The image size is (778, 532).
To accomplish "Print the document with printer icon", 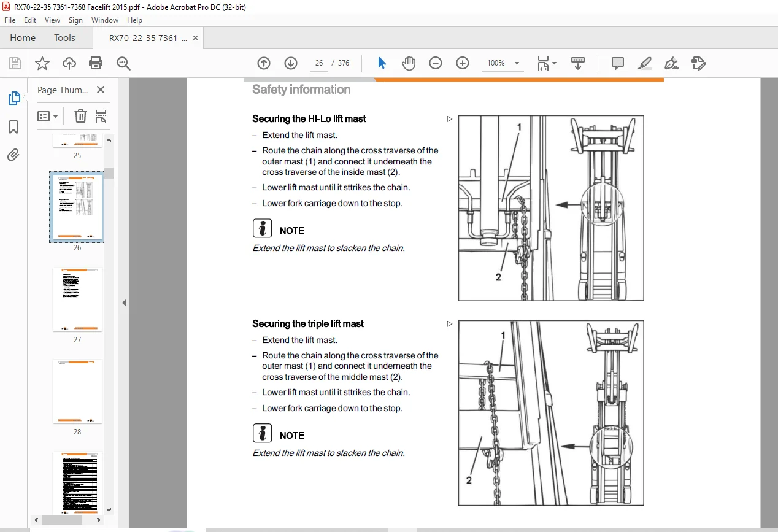I will [x=96, y=63].
